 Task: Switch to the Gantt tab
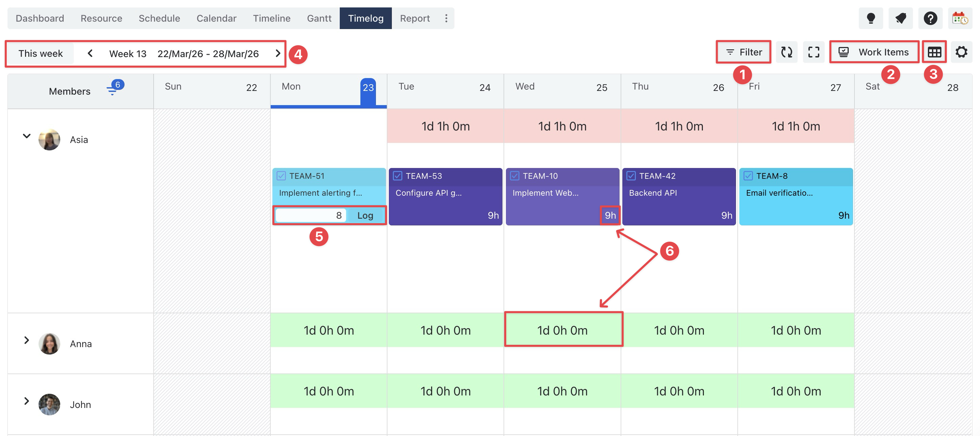319,18
